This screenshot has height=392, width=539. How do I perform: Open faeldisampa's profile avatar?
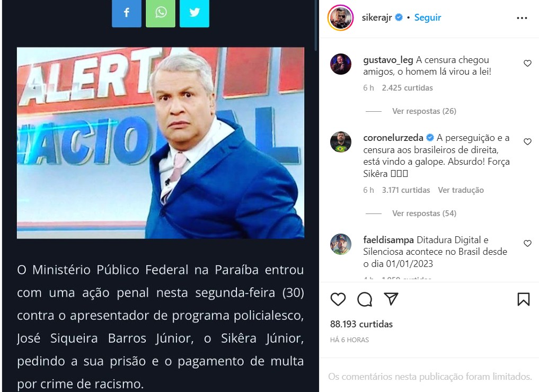point(341,244)
